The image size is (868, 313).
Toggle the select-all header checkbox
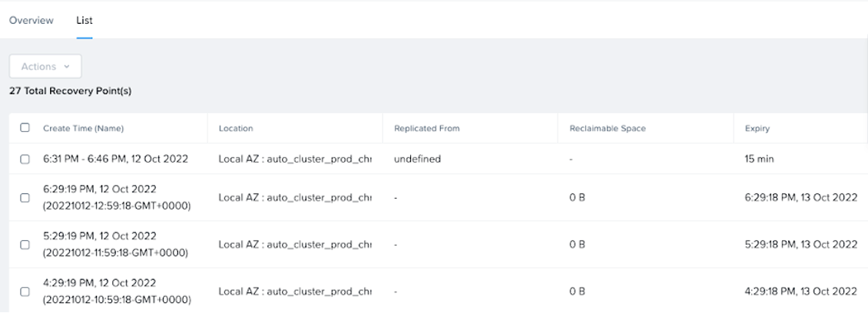pyautogui.click(x=25, y=128)
